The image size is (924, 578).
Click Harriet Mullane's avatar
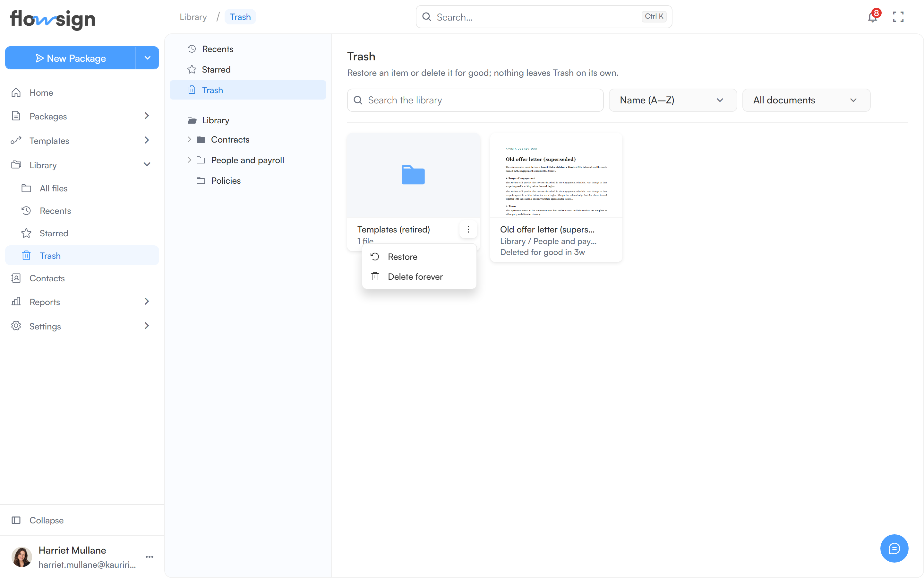pyautogui.click(x=22, y=556)
